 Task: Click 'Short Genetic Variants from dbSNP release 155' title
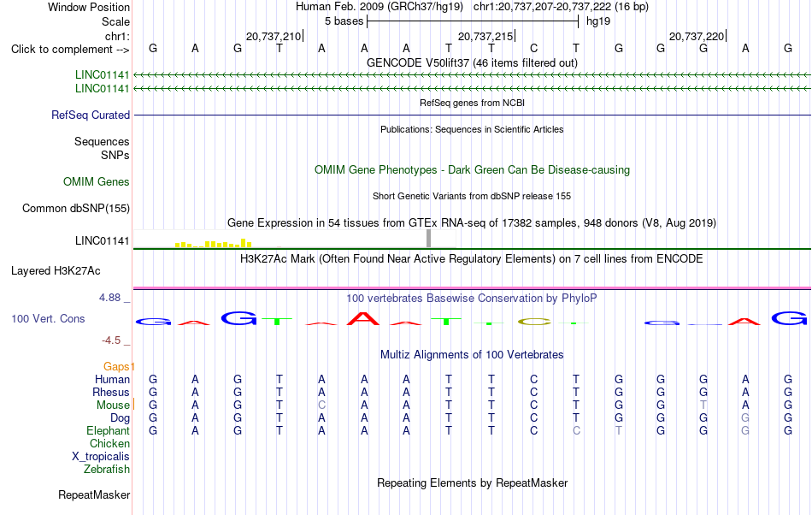[472, 196]
